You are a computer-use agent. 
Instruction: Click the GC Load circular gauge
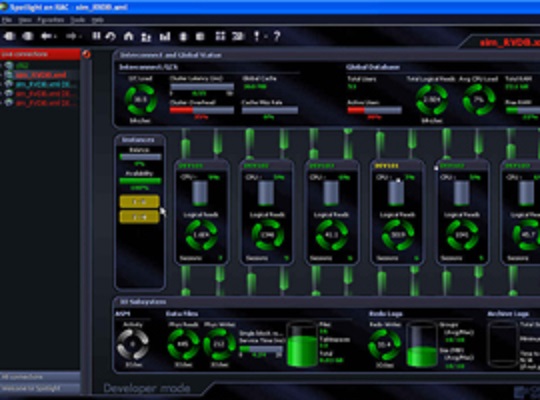point(141,100)
